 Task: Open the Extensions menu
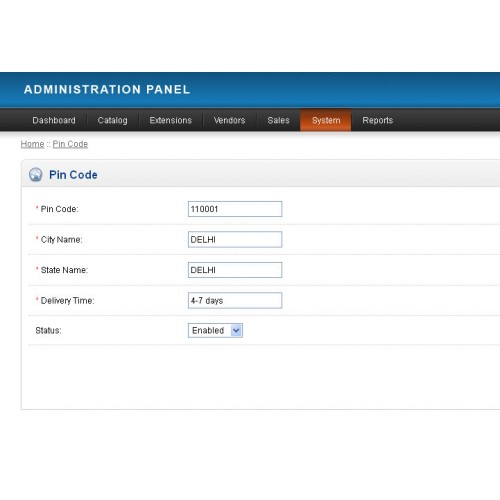pyautogui.click(x=171, y=120)
